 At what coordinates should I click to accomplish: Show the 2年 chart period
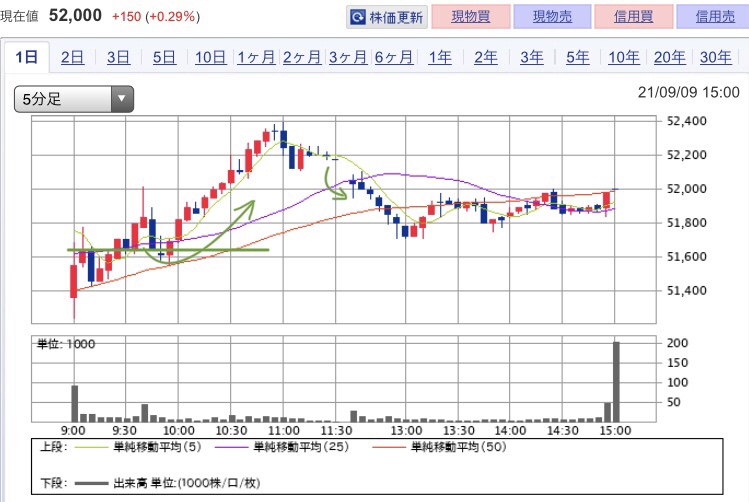tap(486, 57)
